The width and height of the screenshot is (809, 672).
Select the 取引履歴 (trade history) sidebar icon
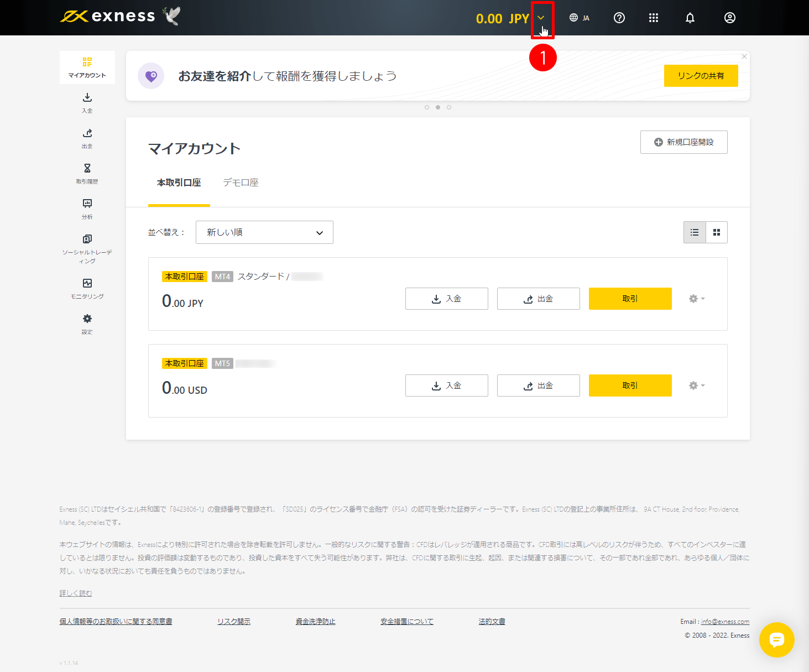[87, 173]
